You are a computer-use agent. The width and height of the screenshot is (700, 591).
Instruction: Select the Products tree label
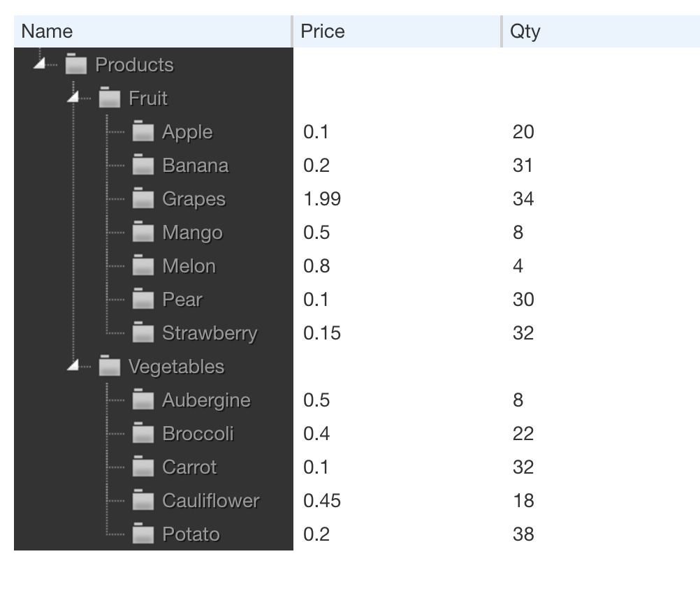(134, 65)
